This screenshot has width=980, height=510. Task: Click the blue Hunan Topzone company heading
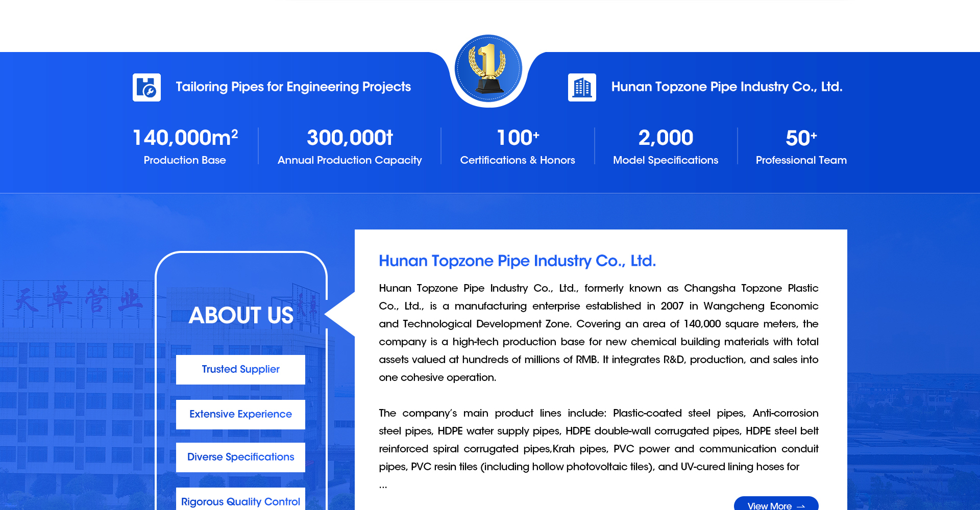517,261
